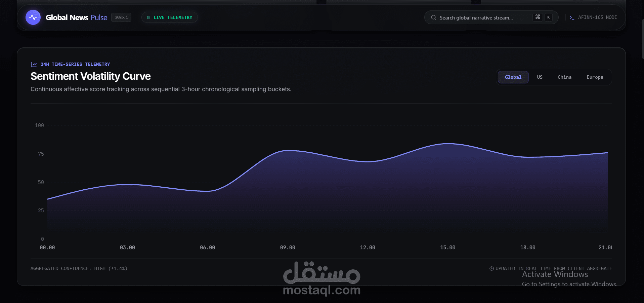Click the chart subtitle about 3-hour sampling buckets

tap(161, 89)
